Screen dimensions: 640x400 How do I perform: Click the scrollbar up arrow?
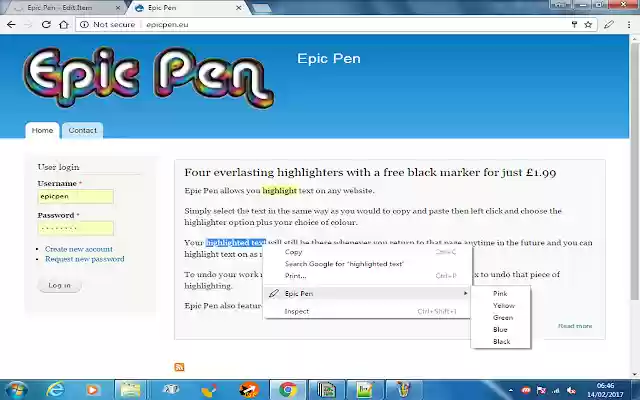635,38
